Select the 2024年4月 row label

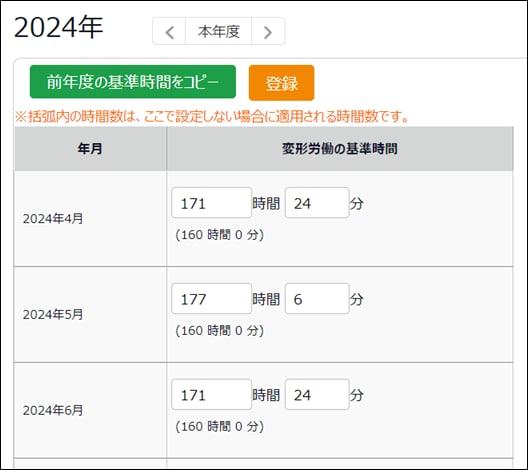[x=53, y=219]
